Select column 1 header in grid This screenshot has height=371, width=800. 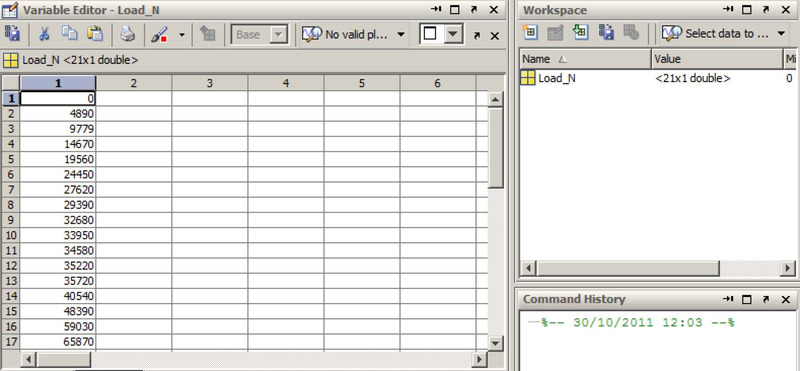pos(58,83)
